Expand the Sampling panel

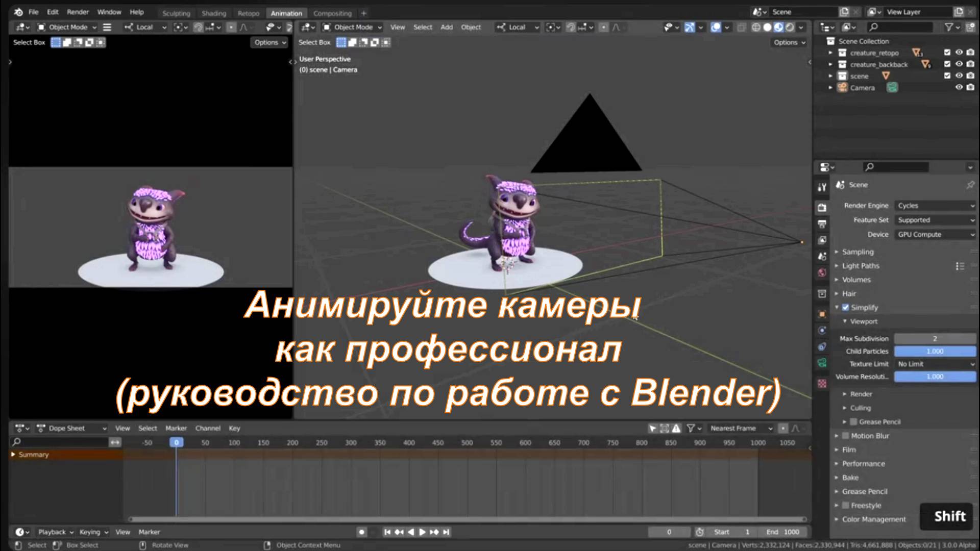click(857, 252)
